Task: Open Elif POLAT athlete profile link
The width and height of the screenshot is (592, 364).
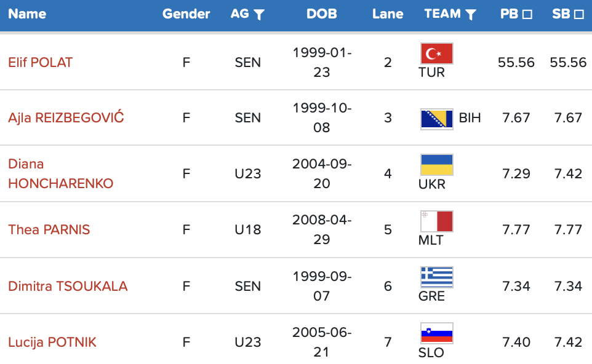Action: [40, 62]
